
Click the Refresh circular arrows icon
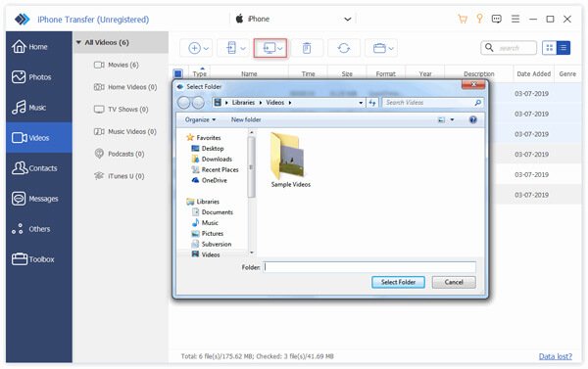click(x=344, y=48)
